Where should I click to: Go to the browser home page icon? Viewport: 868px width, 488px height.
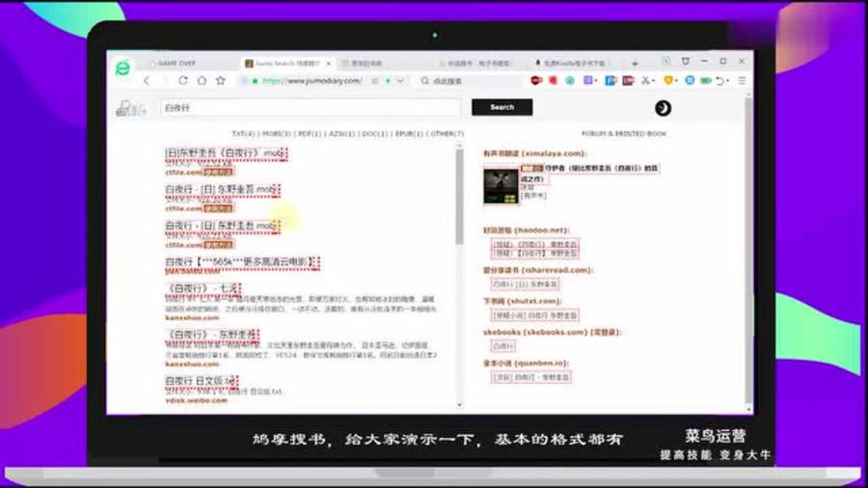pyautogui.click(x=202, y=81)
